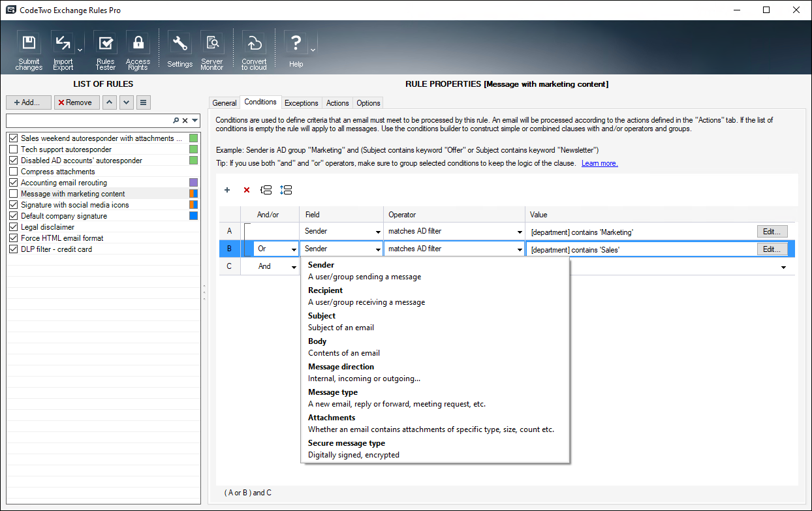Viewport: 812px width, 511px height.
Task: Click purple swatch of Accounting email rerouting
Action: pyautogui.click(x=193, y=183)
